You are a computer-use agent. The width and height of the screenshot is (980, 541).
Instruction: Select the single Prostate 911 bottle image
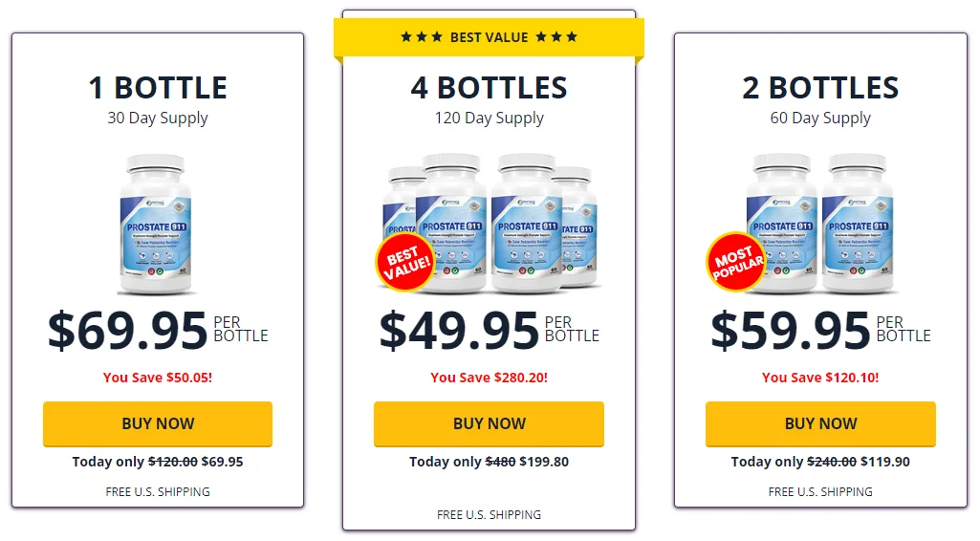(x=158, y=224)
